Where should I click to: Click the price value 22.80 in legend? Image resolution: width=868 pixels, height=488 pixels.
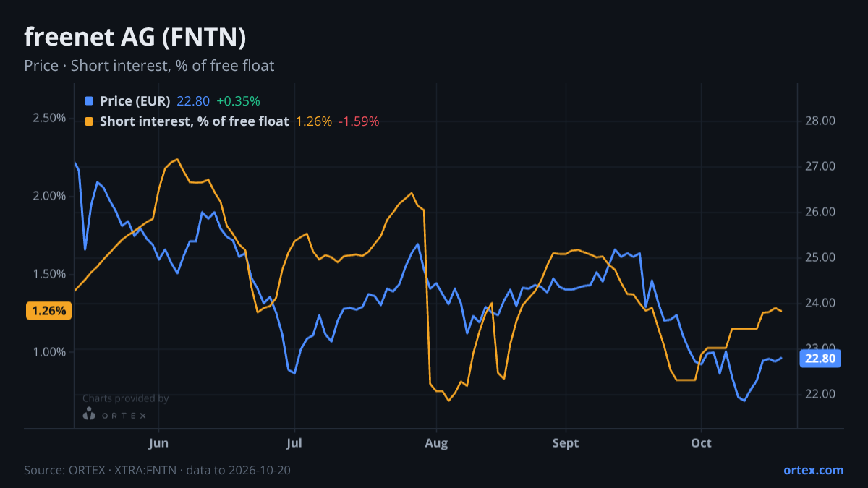[193, 101]
